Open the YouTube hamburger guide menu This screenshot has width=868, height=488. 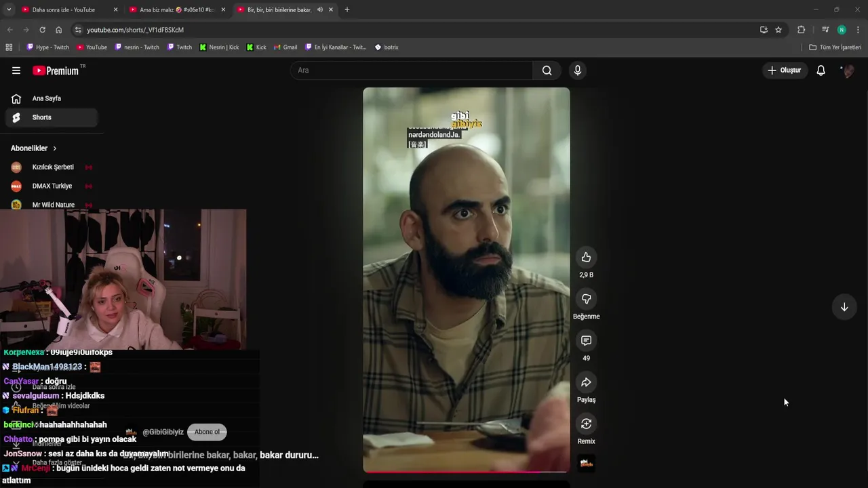pos(16,70)
